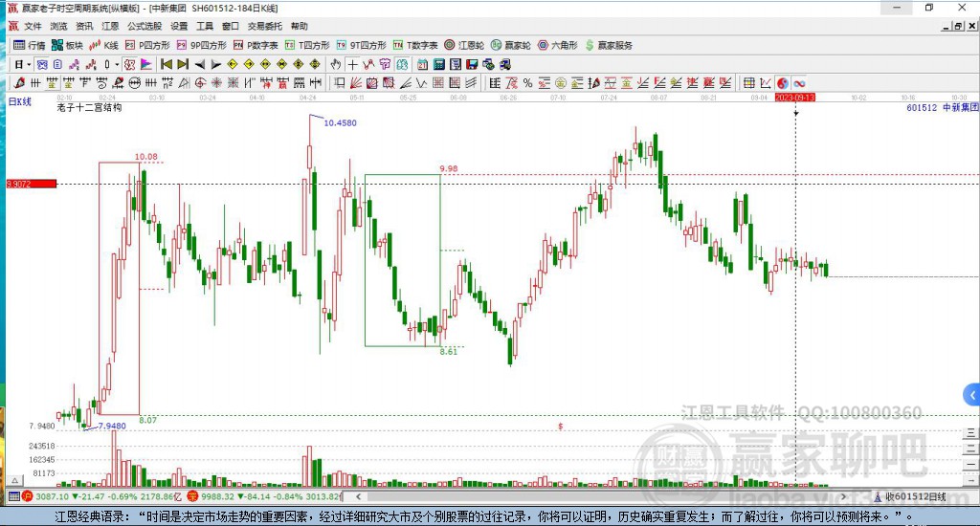Image resolution: width=980 pixels, height=526 pixels.
Task: Click the up-arrow expander beside volume pane
Action: pyautogui.click(x=15, y=480)
